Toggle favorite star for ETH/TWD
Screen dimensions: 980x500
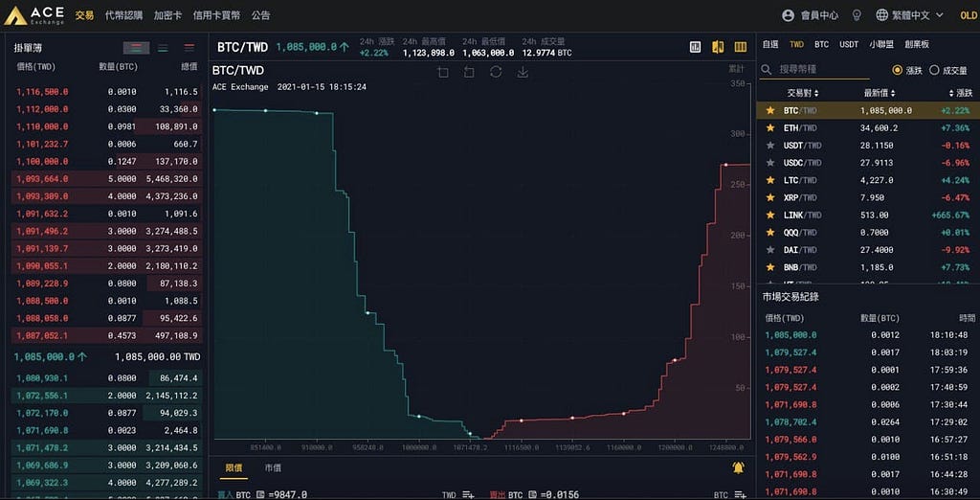[770, 128]
